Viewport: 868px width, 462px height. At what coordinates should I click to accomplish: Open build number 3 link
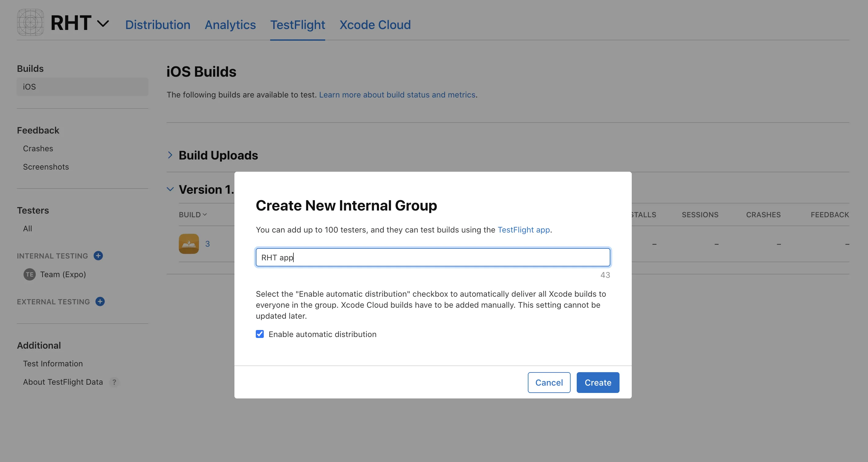click(208, 244)
